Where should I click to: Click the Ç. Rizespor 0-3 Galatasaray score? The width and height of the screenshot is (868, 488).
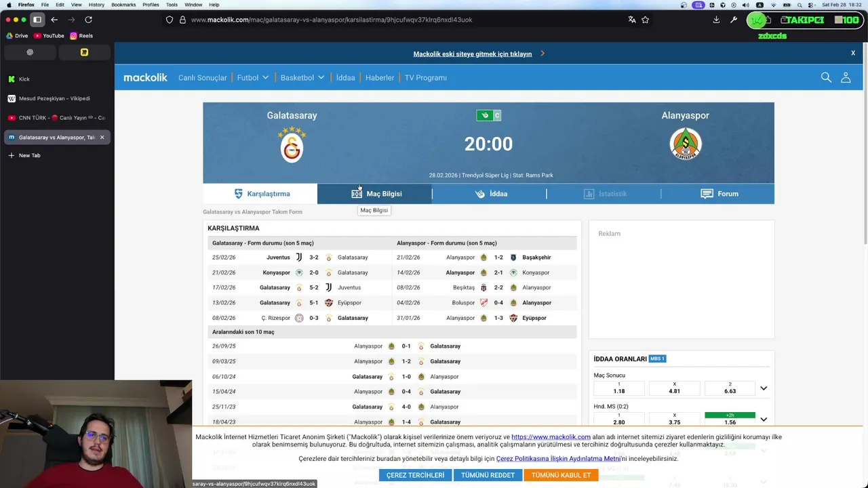(x=314, y=318)
